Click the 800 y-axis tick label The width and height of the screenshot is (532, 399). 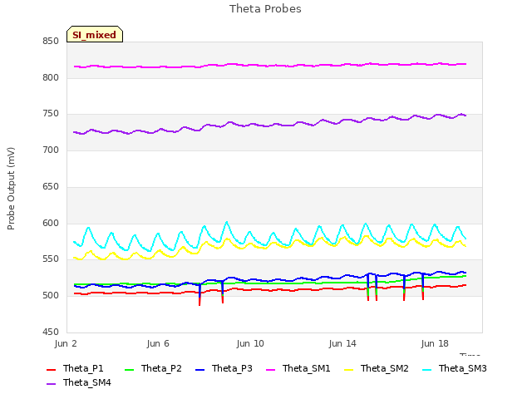pyautogui.click(x=51, y=77)
